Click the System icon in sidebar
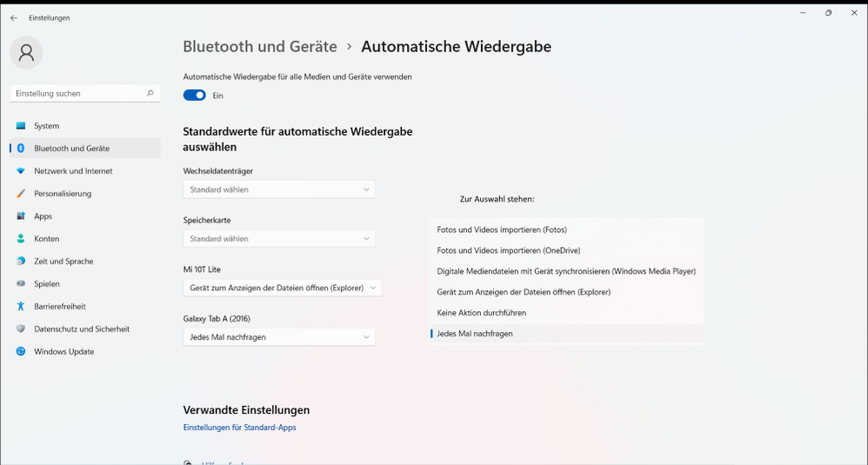868x465 pixels. tap(21, 126)
